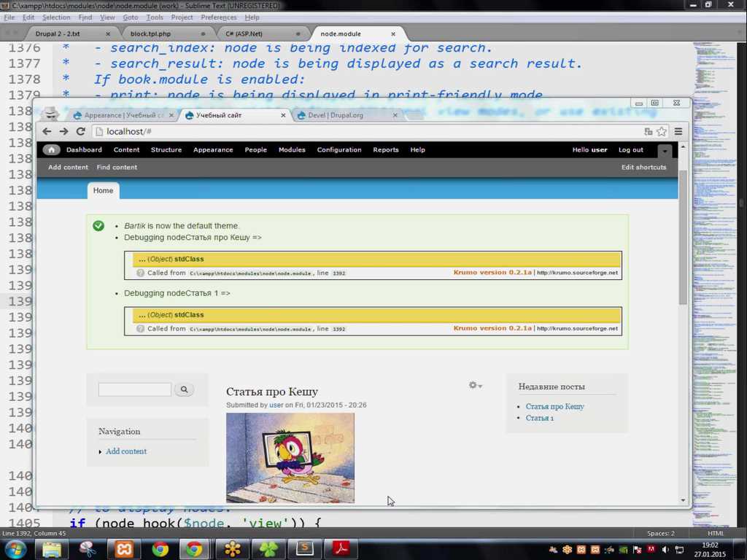Click the search magnifier button in the Drupal block
The image size is (747, 560).
coord(184,389)
